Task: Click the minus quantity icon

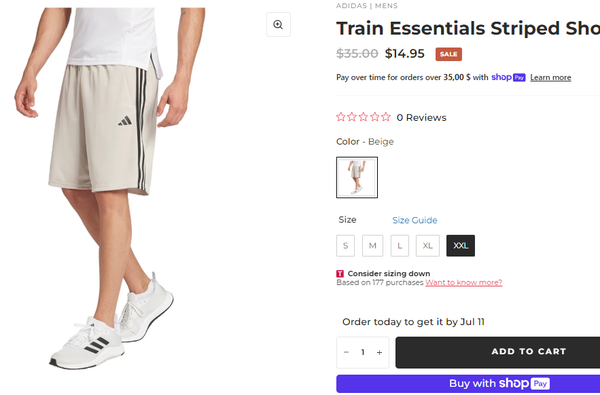Action: (x=346, y=352)
